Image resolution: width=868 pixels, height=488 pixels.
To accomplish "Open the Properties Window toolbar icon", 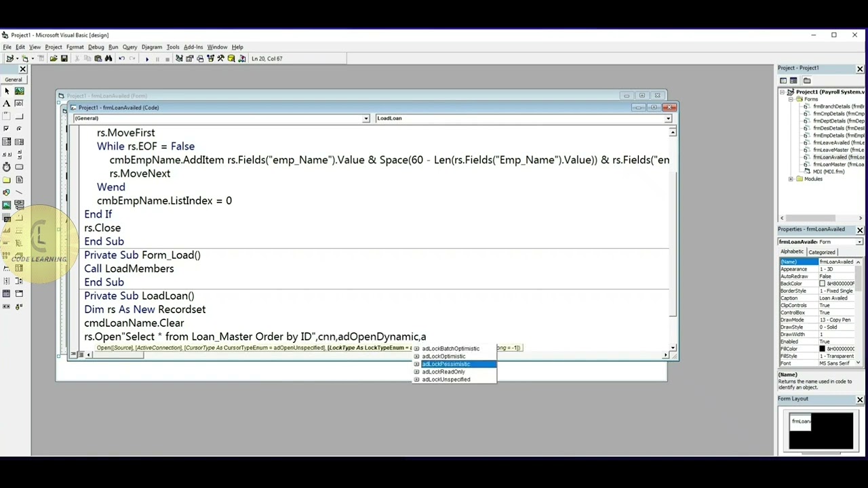I will point(189,58).
